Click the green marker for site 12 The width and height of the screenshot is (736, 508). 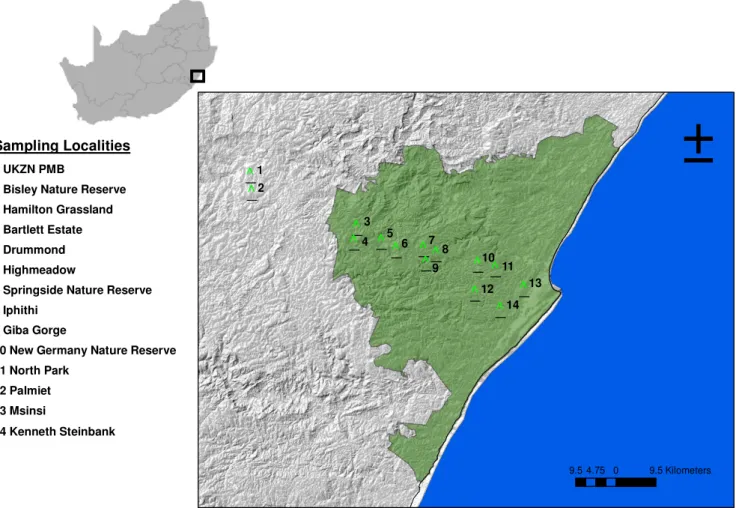pos(475,289)
